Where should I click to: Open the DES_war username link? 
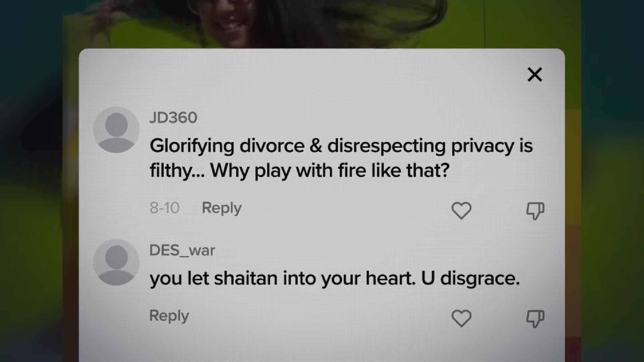[x=182, y=250]
